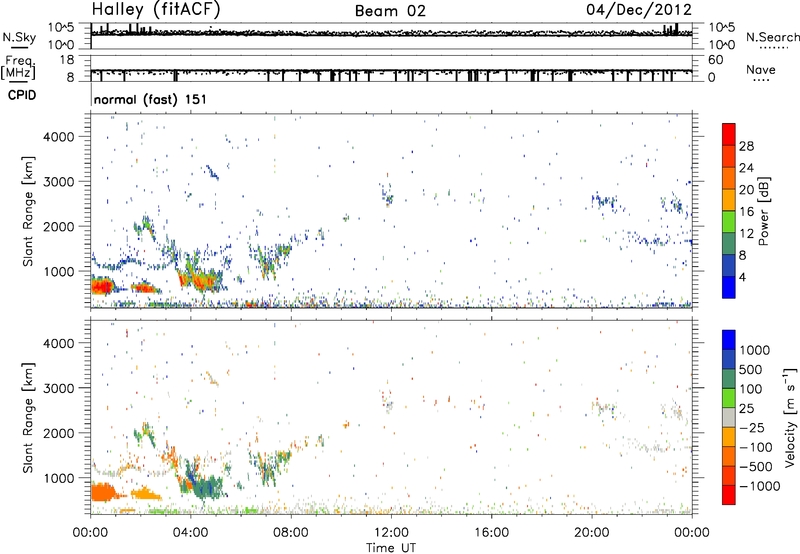Choose the teal 8–12 dB power swatch
Image resolution: width=800 pixels, height=554 pixels.
click(x=729, y=243)
